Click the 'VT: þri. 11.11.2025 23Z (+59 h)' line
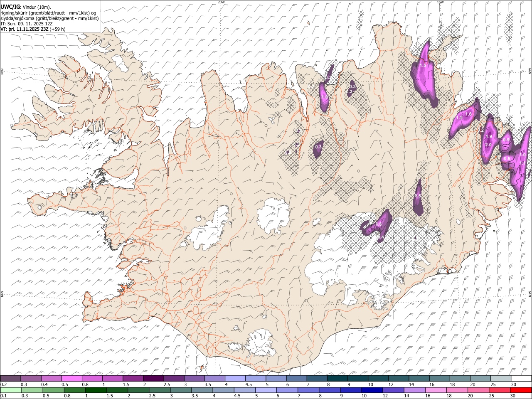 pyautogui.click(x=33, y=29)
